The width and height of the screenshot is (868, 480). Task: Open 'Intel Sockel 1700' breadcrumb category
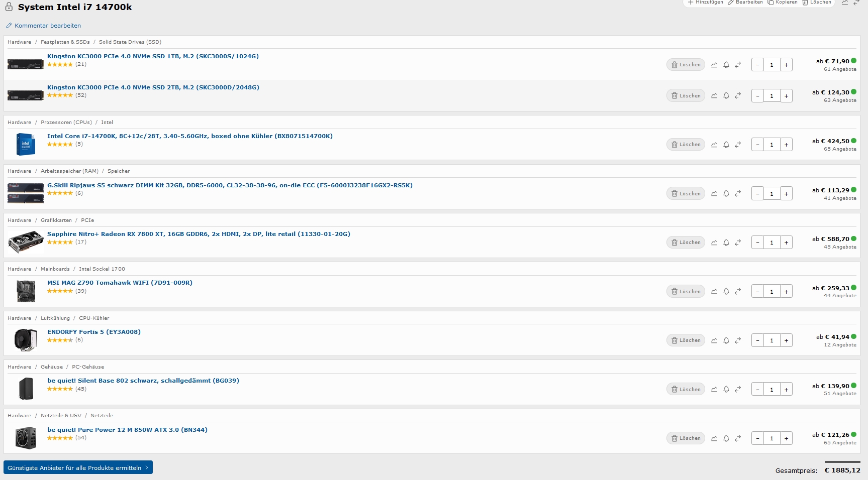tap(102, 269)
